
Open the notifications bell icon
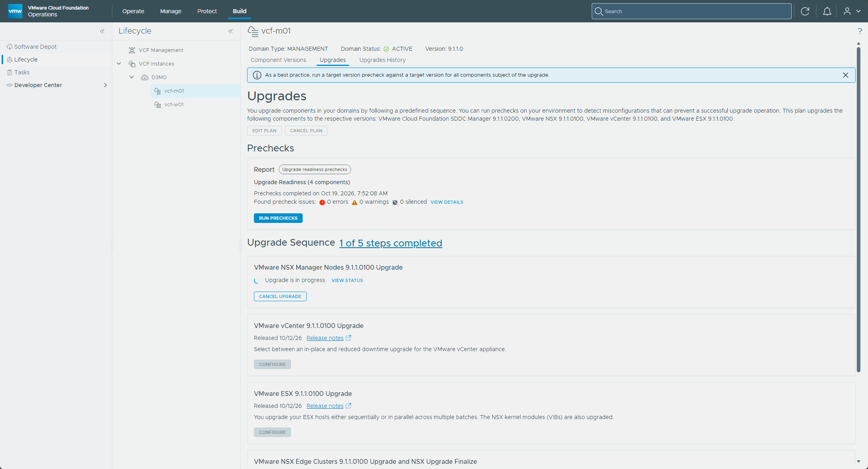pyautogui.click(x=827, y=11)
